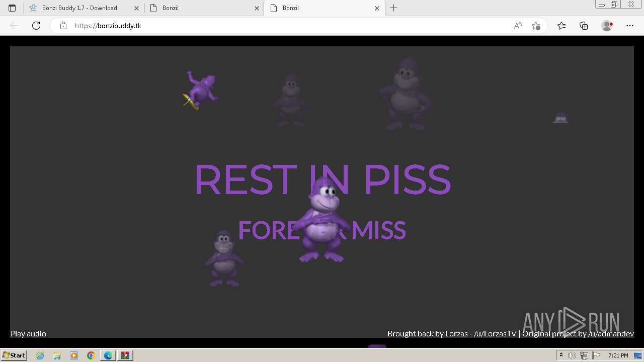Go back to previous page
644x362 pixels.
tap(14, 26)
